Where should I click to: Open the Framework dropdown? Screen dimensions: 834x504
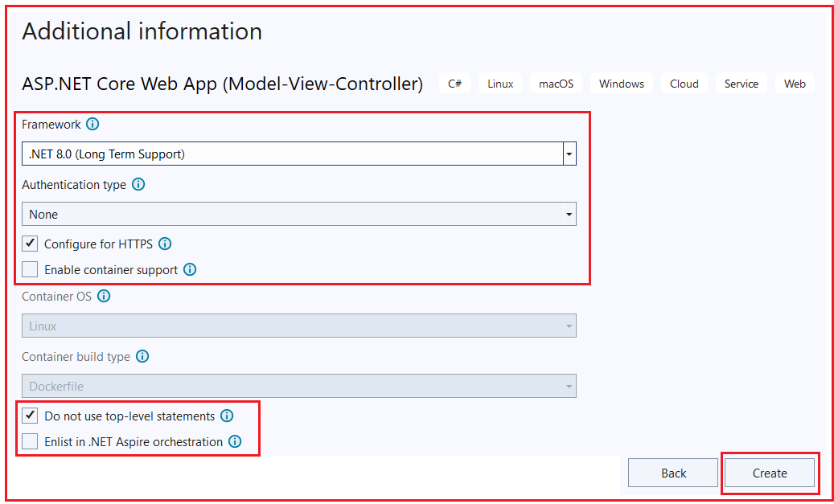point(299,154)
